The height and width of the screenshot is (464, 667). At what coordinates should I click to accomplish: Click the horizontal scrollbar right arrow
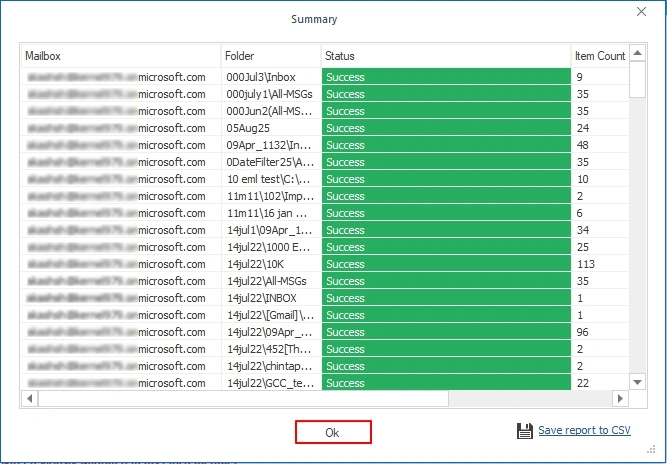pos(621,398)
